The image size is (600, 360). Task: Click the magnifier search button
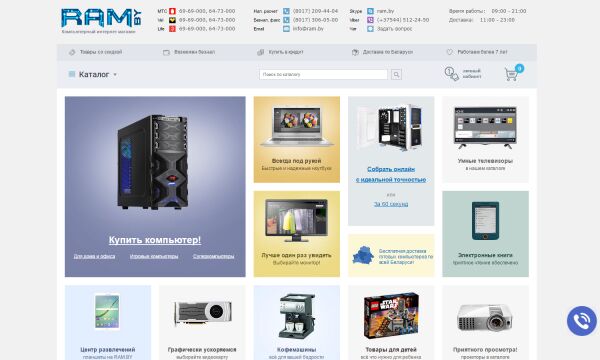pos(396,75)
